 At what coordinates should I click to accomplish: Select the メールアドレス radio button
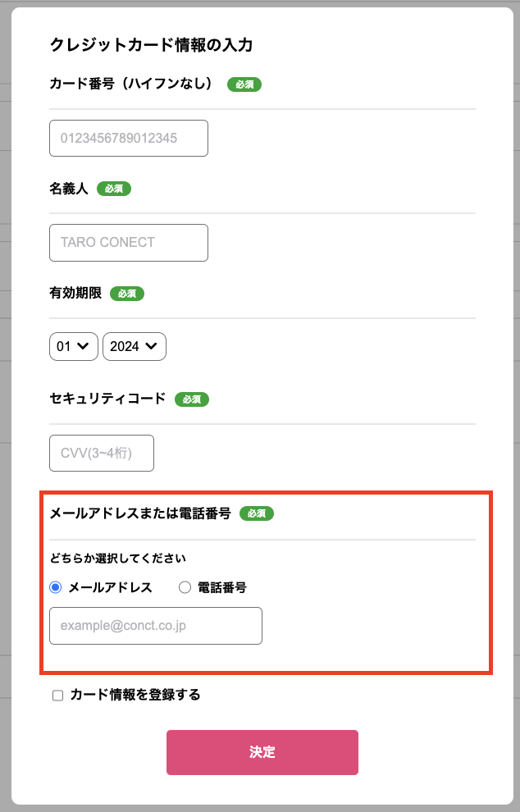tap(56, 587)
